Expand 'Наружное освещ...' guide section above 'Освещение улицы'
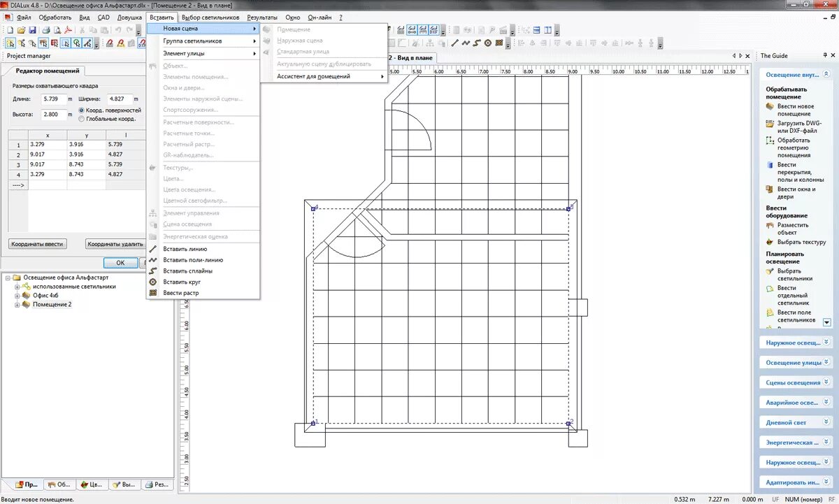The image size is (839, 504). [827, 342]
